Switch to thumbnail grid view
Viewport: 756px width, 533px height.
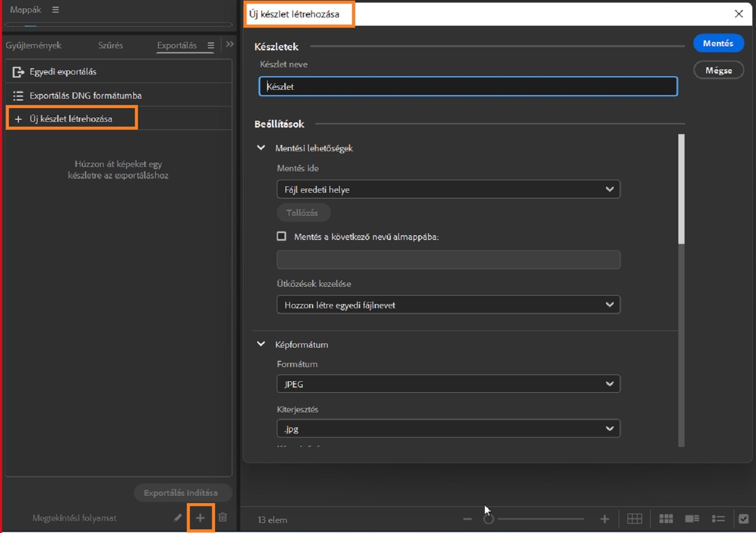pyautogui.click(x=666, y=519)
